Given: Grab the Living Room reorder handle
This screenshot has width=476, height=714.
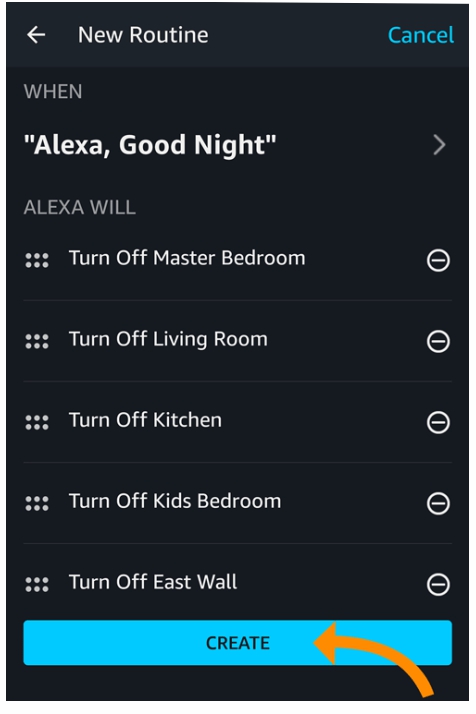Looking at the screenshot, I should point(37,341).
